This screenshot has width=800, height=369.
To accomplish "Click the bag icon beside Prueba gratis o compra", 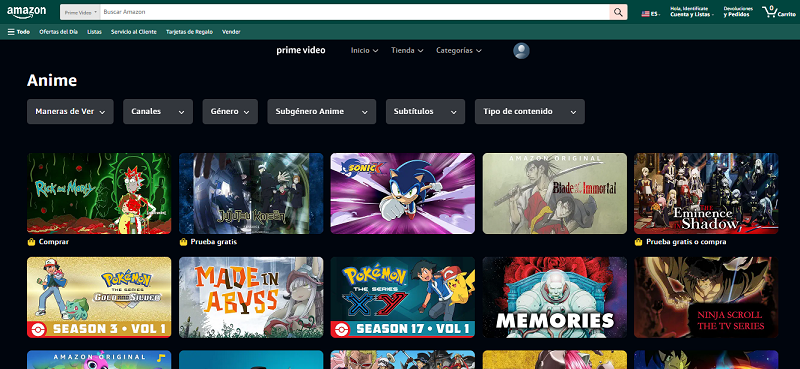I will click(x=638, y=242).
